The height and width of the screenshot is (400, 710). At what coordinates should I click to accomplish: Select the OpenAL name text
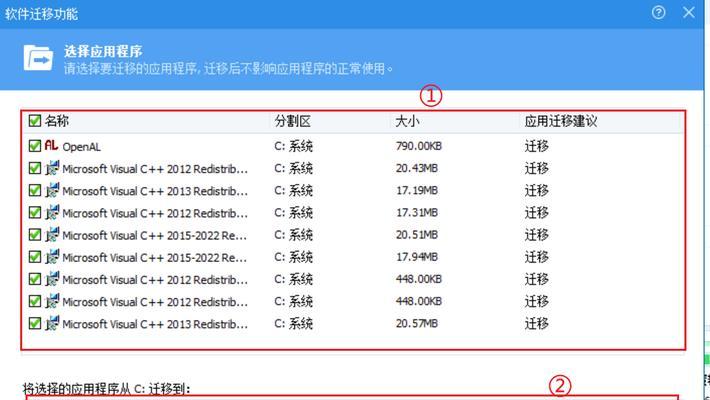pyautogui.click(x=82, y=147)
